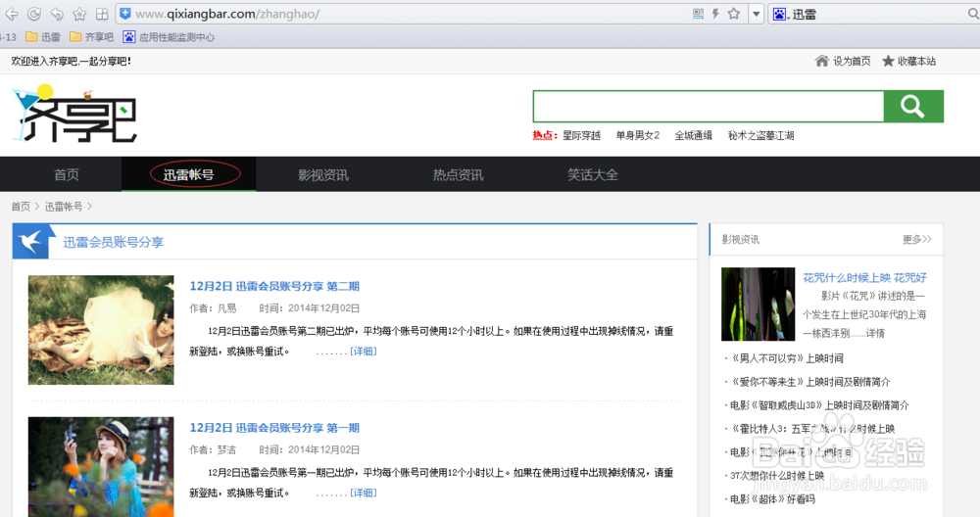980x517 pixels.
Task: Click the shield security icon in the address bar
Action: [x=125, y=14]
